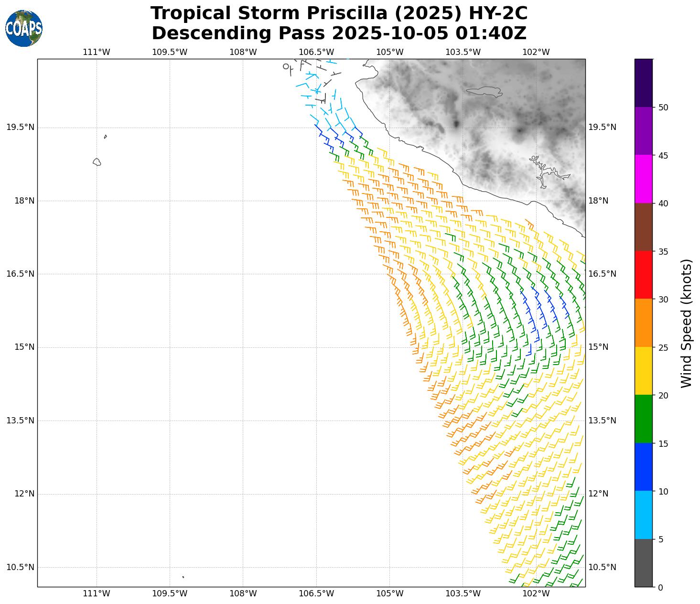Click the lake outline on the land area
700x604 pixels.
(484, 92)
